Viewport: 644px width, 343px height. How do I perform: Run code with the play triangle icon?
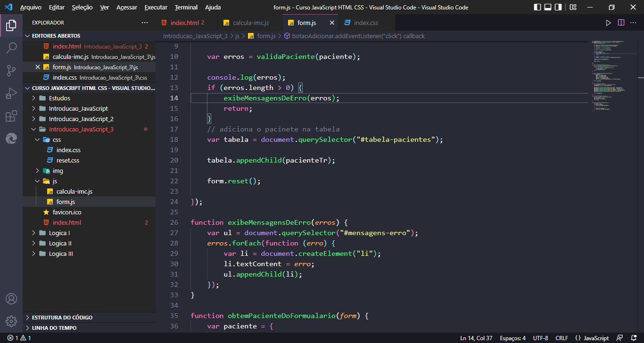pos(609,23)
